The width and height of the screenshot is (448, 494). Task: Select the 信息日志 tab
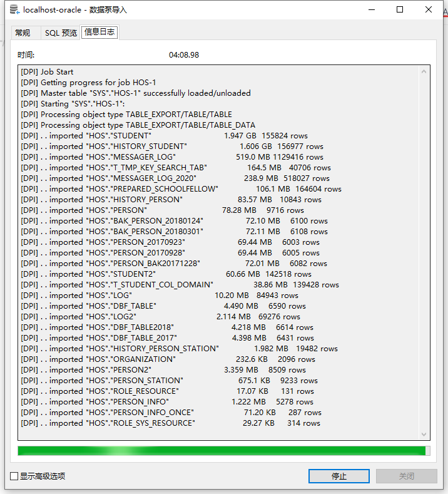pos(99,32)
